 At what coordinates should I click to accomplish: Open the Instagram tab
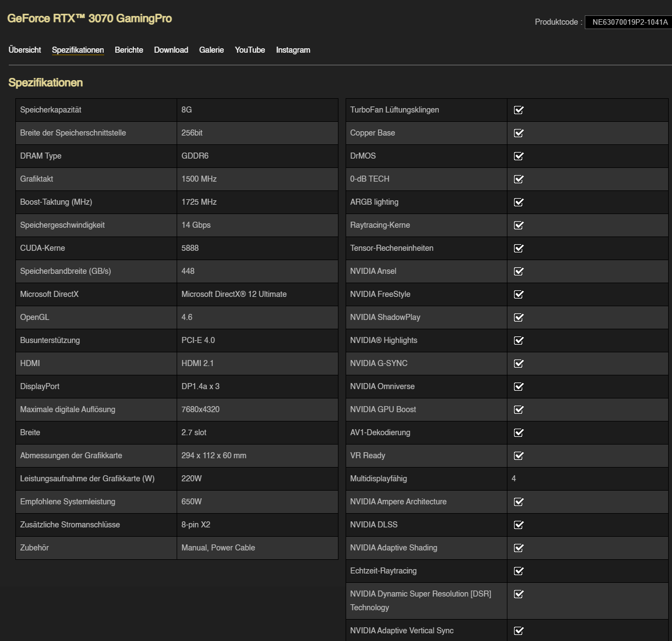click(x=293, y=50)
